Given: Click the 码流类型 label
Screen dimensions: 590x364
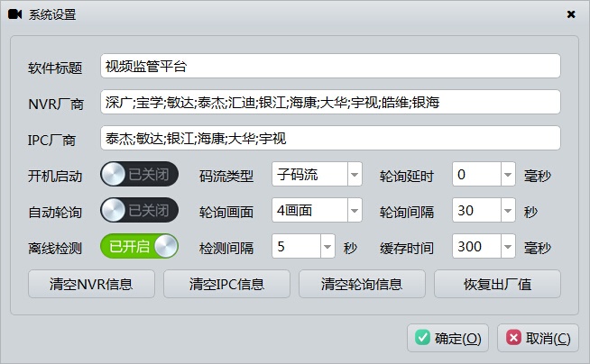Looking at the screenshot, I should pyautogui.click(x=226, y=177).
